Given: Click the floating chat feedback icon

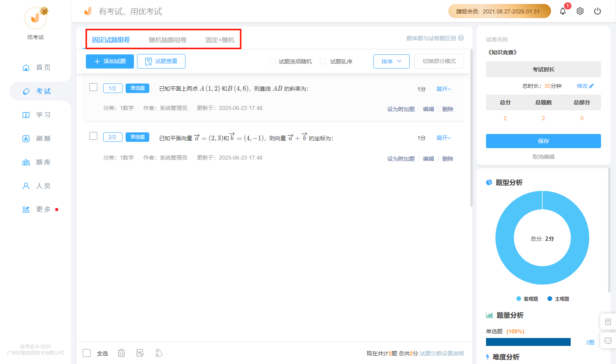Looking at the screenshot, I should (608, 340).
